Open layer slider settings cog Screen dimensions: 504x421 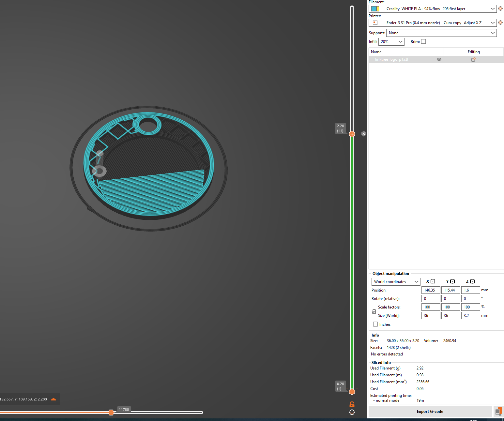[x=352, y=412]
